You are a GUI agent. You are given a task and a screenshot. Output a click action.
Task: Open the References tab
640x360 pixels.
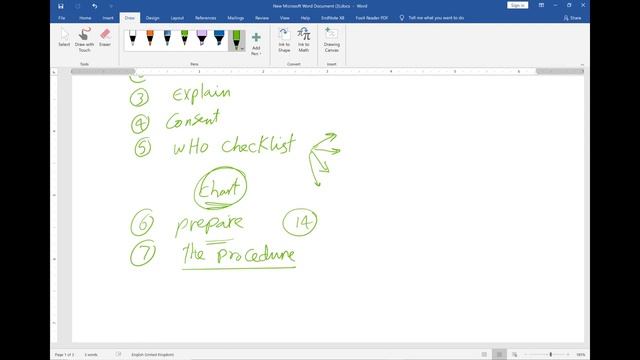(x=205, y=18)
